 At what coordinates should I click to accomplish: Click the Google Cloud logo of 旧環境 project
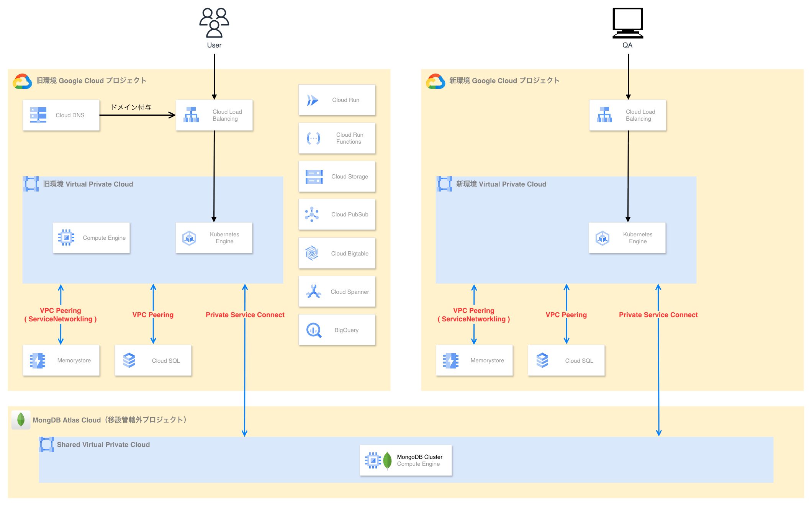22,81
